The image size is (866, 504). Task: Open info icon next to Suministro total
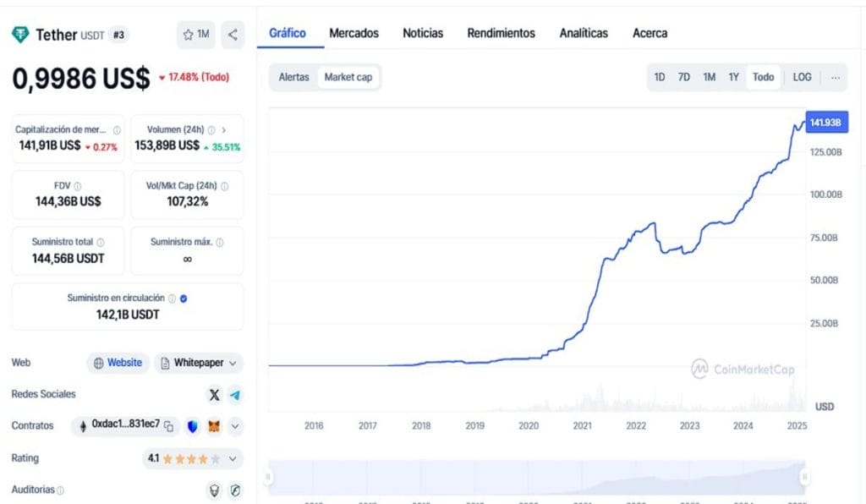point(101,243)
